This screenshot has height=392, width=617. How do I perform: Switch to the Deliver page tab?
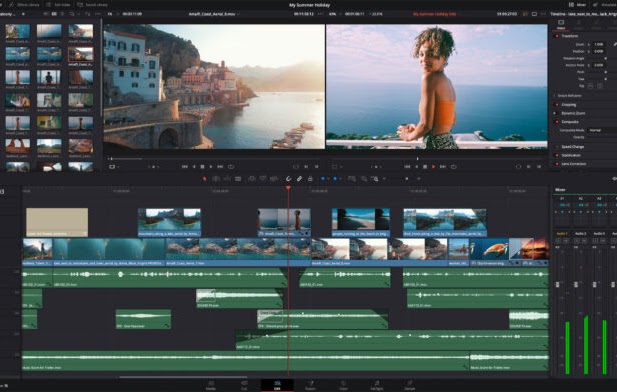point(410,385)
